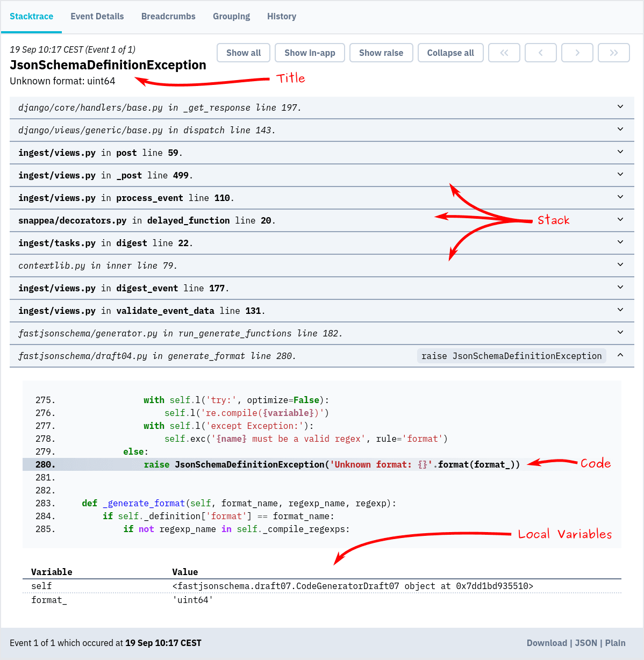View the Grouping tab
The width and height of the screenshot is (644, 660).
[231, 16]
